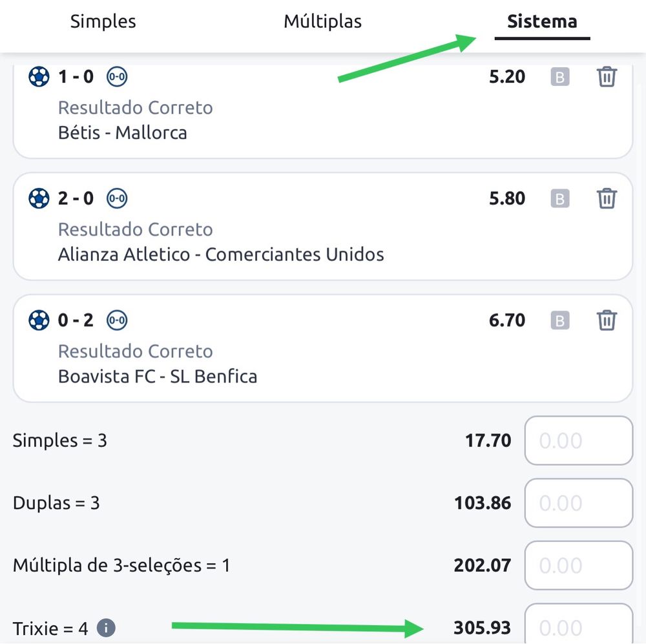Switch to the Simples tab
646x644 pixels.
coord(103,22)
